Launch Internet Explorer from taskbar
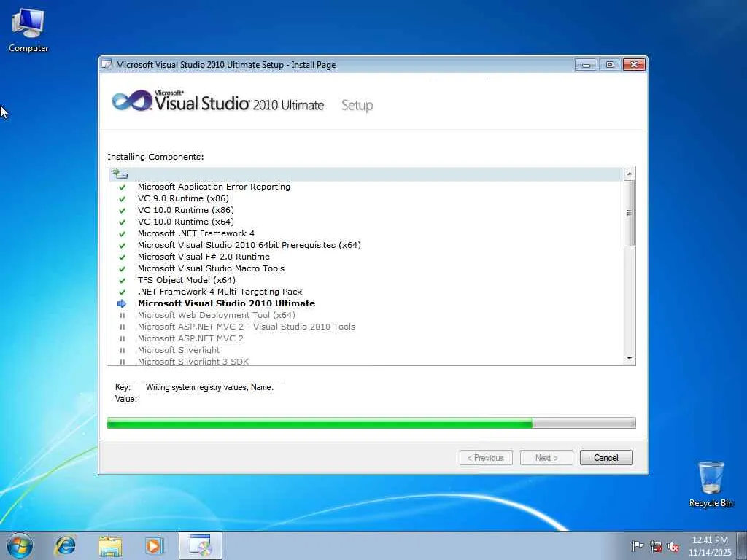Viewport: 747px width, 560px height. (x=65, y=545)
